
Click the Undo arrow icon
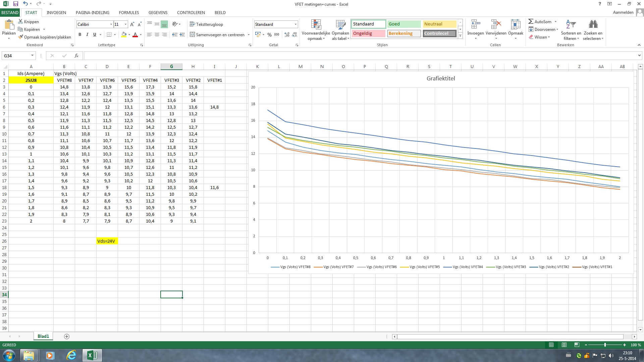25,4
